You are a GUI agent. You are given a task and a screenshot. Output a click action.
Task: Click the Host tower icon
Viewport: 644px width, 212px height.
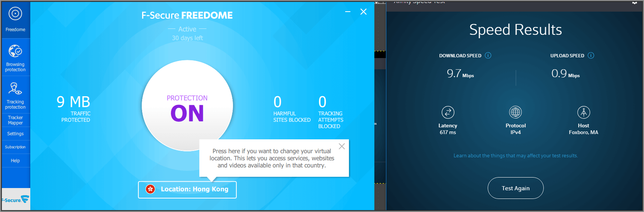pyautogui.click(x=584, y=112)
